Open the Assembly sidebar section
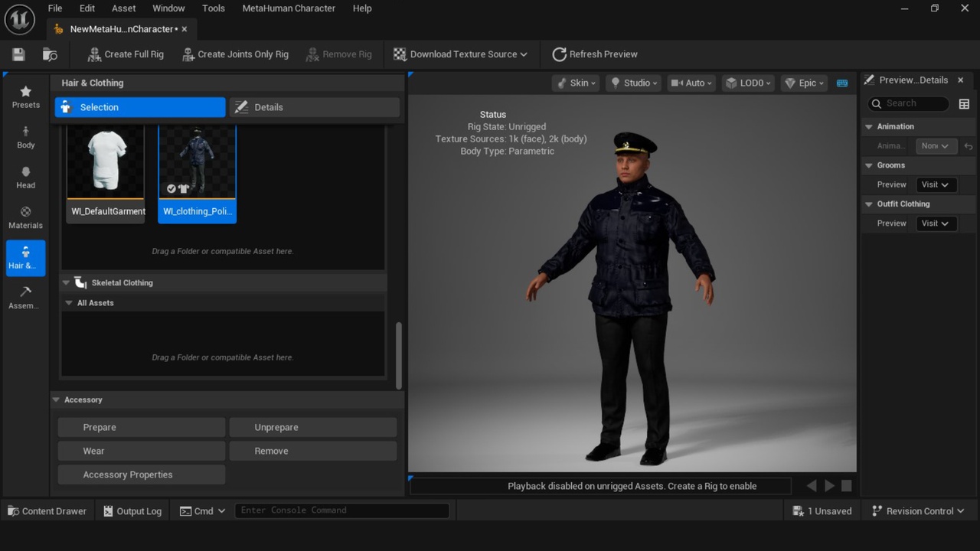Screen dimensions: 980x551 tap(26, 298)
